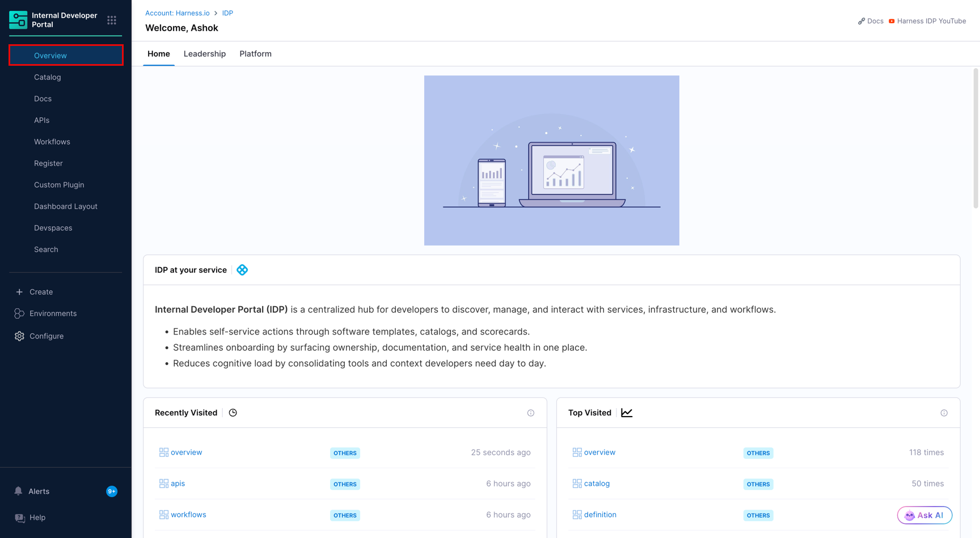Open the Harness IDP YouTube link
This screenshot has height=538, width=980.
point(931,21)
